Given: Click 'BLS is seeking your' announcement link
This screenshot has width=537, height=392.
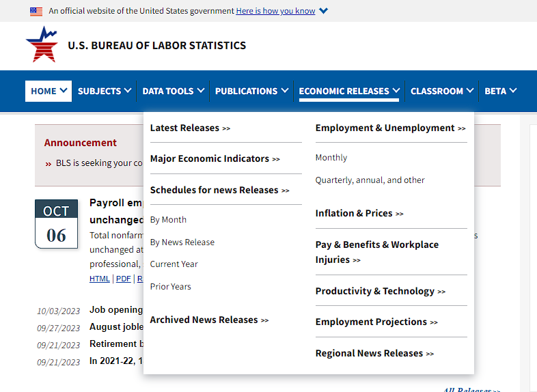Looking at the screenshot, I should [x=99, y=163].
